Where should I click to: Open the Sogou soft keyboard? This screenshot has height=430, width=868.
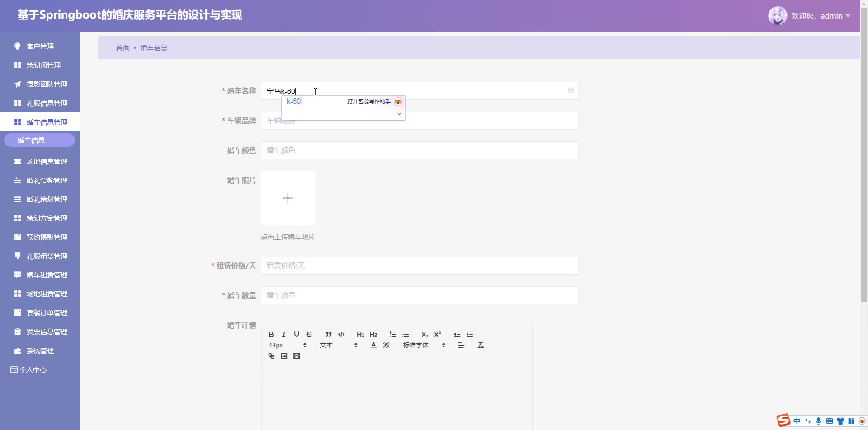click(830, 421)
